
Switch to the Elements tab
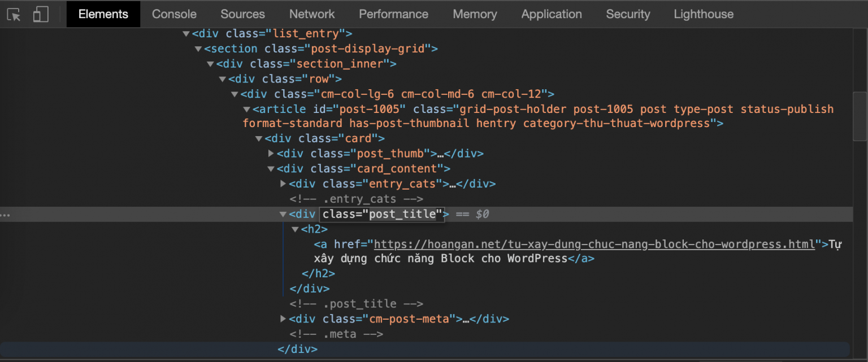click(x=103, y=14)
